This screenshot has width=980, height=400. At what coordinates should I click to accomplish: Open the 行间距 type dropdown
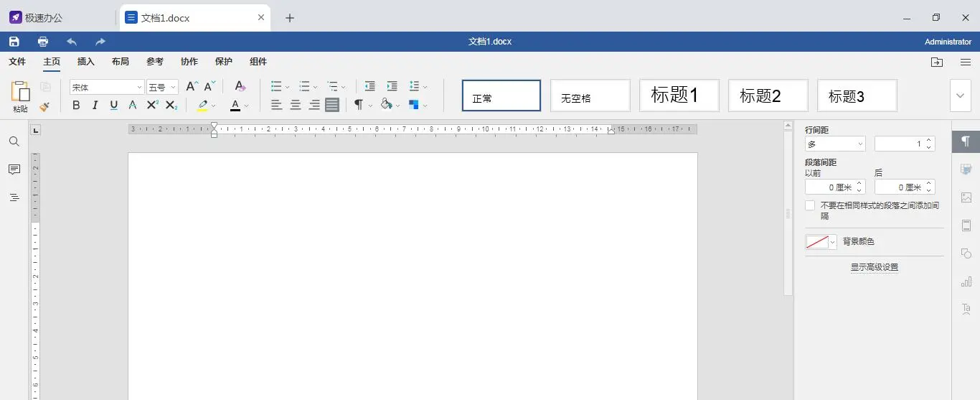pyautogui.click(x=835, y=144)
